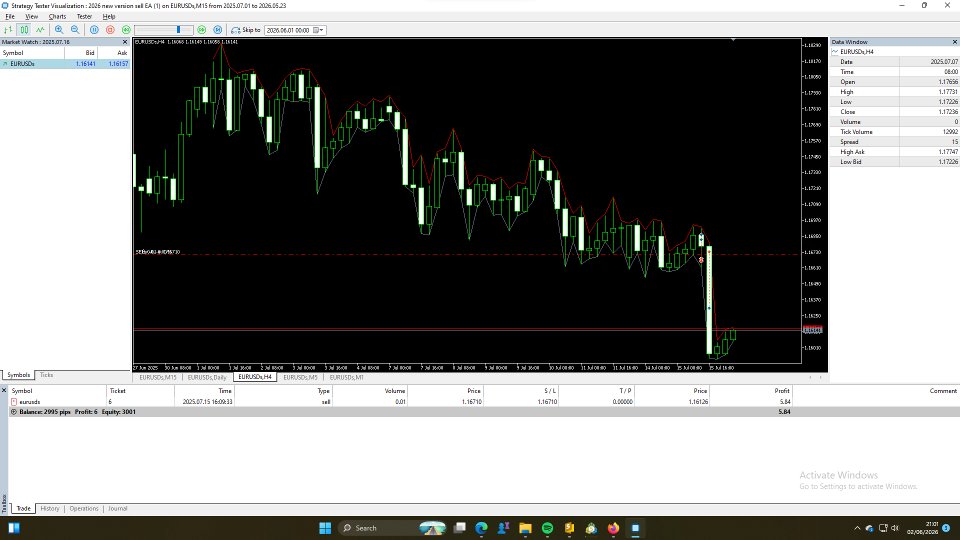Screen dimensions: 960x540
Task: Open the EURUSDs,M15 chart tab
Action: pyautogui.click(x=157, y=378)
